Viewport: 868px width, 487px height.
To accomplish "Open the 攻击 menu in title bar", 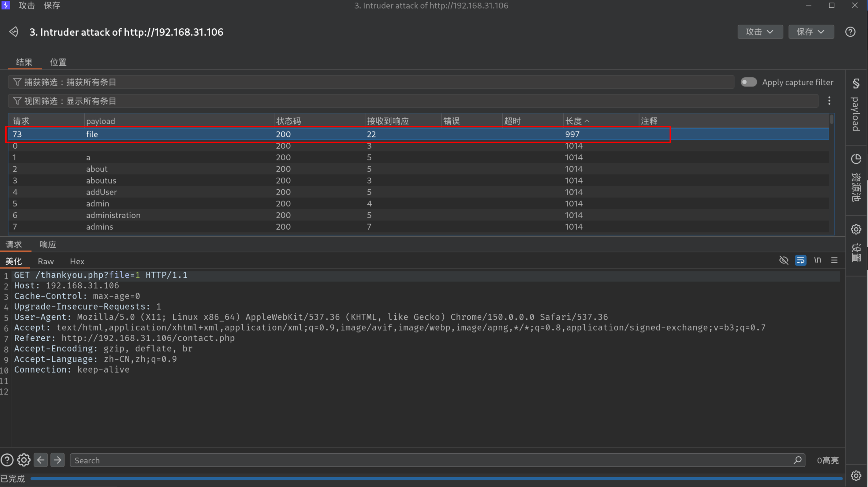I will (x=27, y=6).
